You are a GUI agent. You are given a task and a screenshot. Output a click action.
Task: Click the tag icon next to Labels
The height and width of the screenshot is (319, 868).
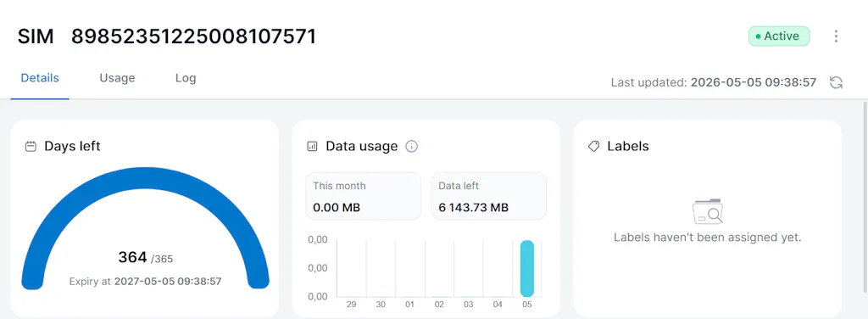[594, 147]
